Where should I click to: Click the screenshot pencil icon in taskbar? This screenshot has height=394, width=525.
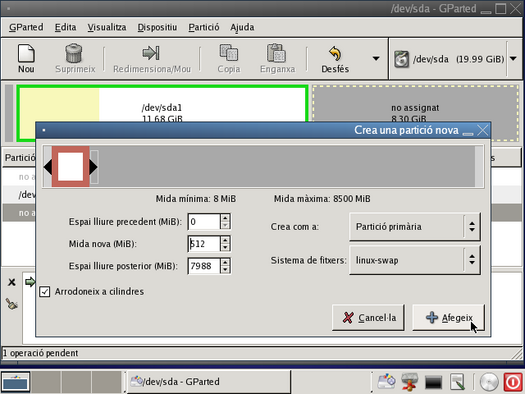tap(457, 382)
